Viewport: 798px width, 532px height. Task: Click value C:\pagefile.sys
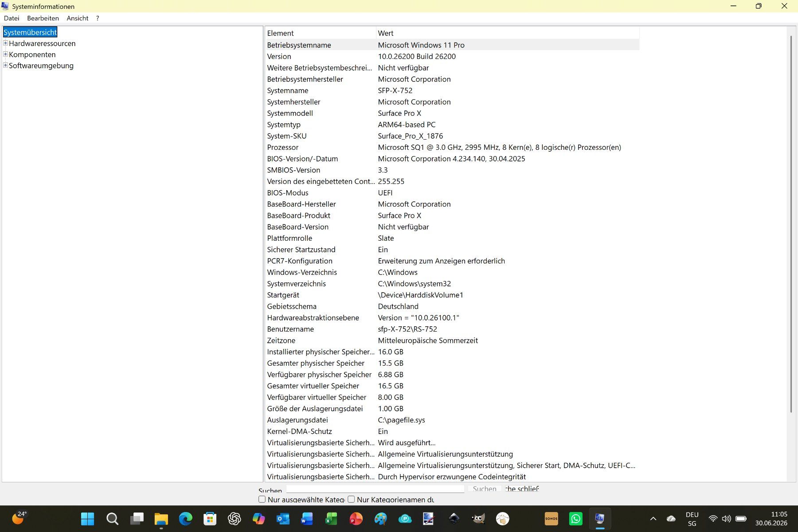coord(401,420)
